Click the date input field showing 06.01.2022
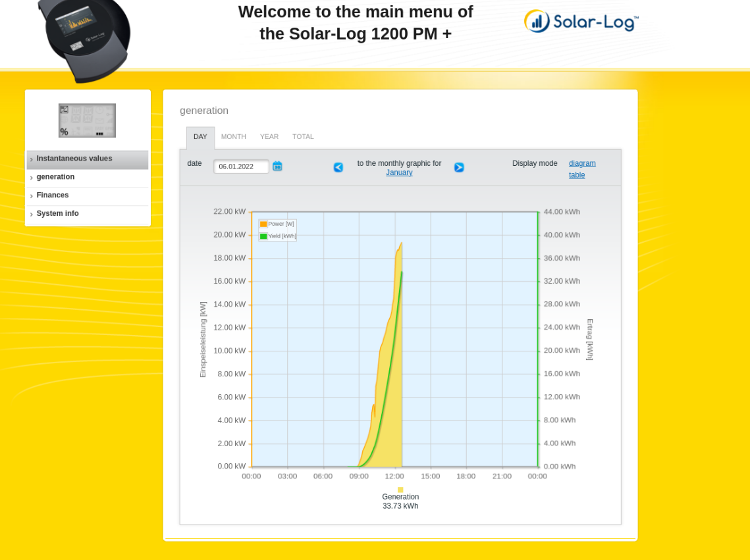This screenshot has height=560, width=750. click(x=241, y=166)
